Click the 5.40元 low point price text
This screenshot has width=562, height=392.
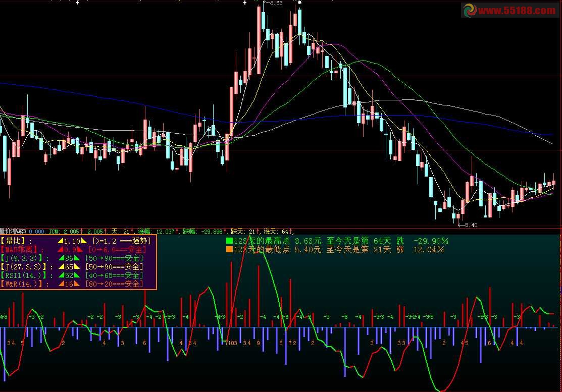[x=308, y=250]
